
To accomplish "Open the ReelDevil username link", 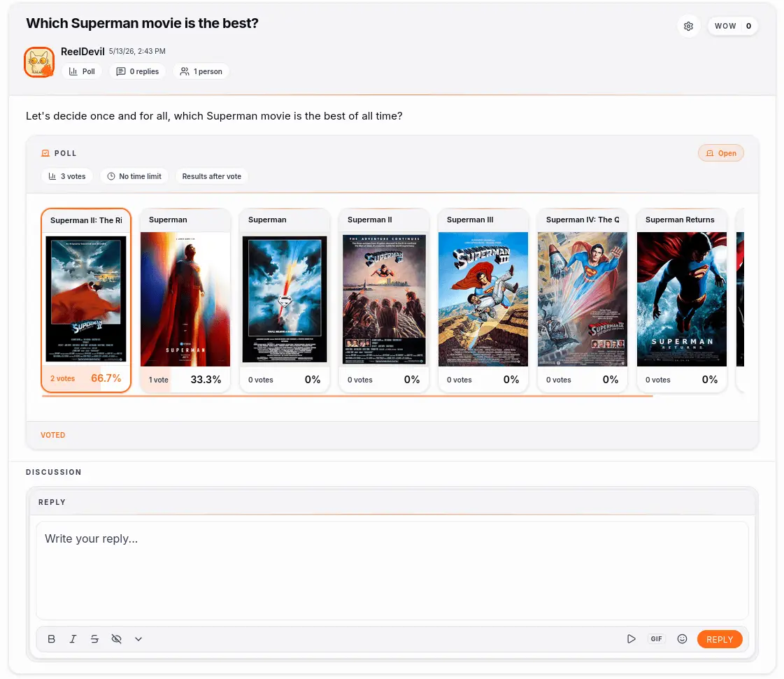I will (83, 52).
